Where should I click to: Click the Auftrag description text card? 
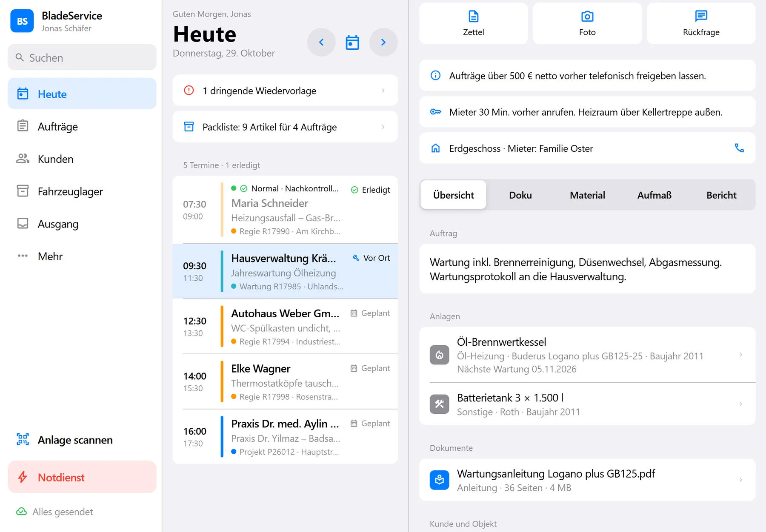coord(587,269)
